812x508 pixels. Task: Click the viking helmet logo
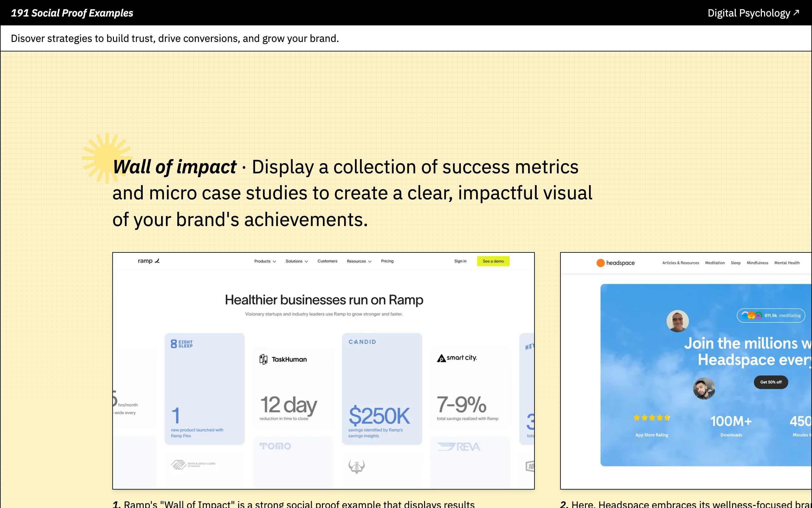(356, 467)
